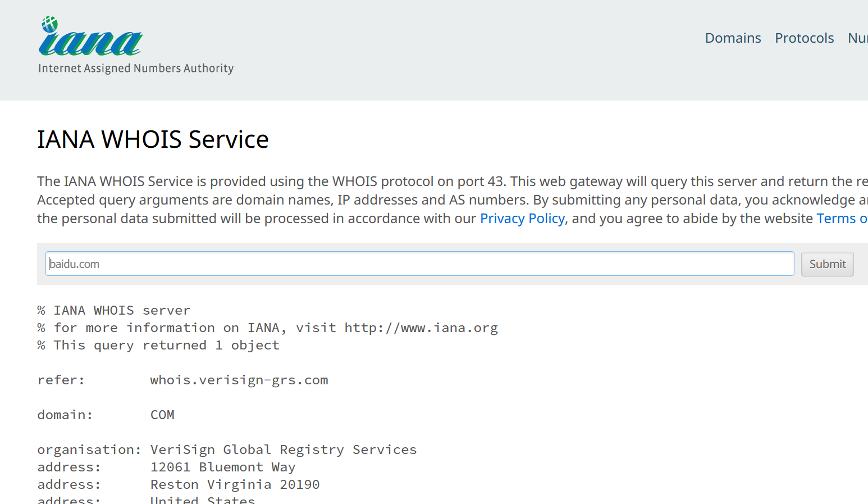Click the 'whois.verisign-grs.com' refer value

(239, 380)
